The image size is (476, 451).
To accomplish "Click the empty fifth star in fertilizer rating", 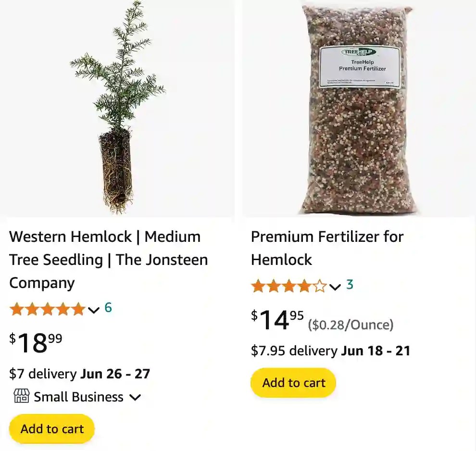I will [x=320, y=286].
